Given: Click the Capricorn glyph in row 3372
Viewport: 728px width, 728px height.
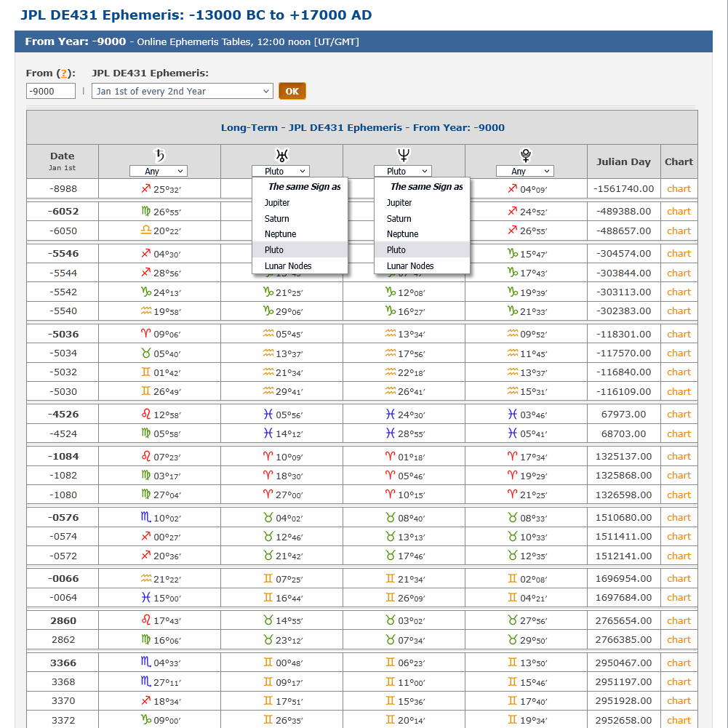Looking at the screenshot, I should (145, 720).
